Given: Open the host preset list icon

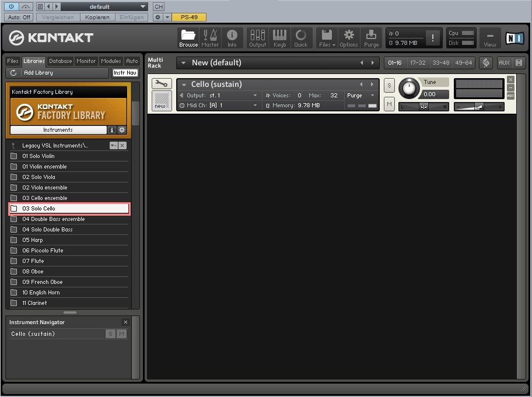Looking at the screenshot, I should click(40, 6).
